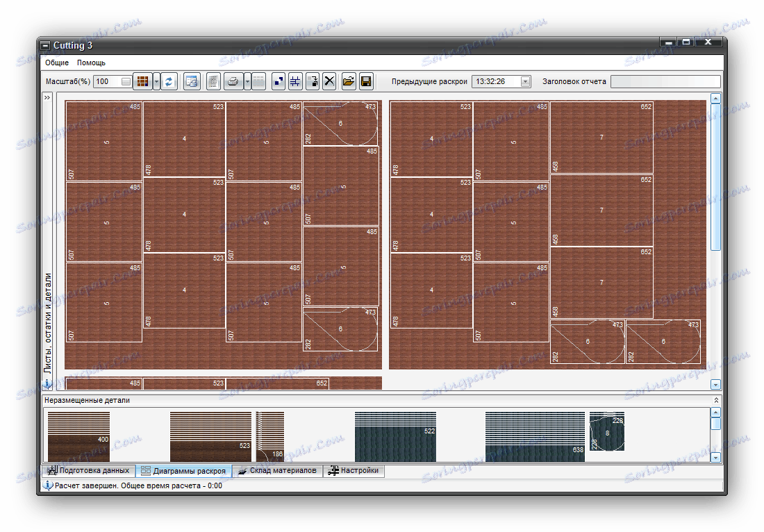
Task: Click the blue info icon in sidebar
Action: 48,383
